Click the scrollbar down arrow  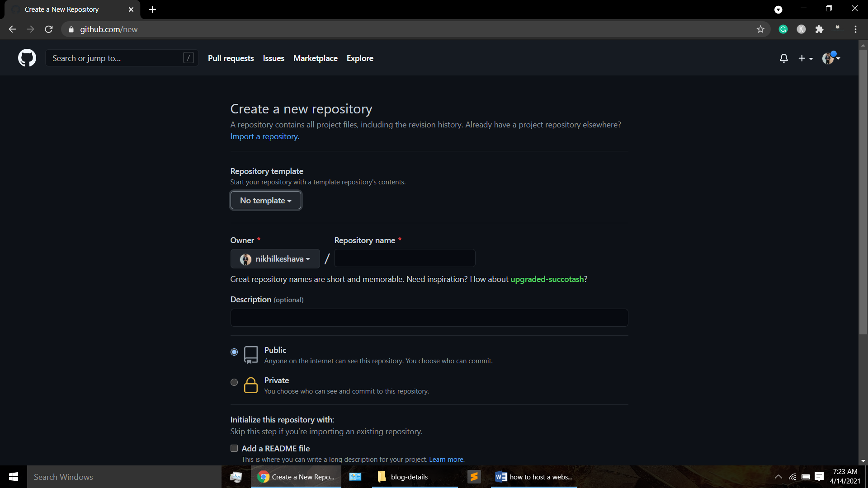863,461
